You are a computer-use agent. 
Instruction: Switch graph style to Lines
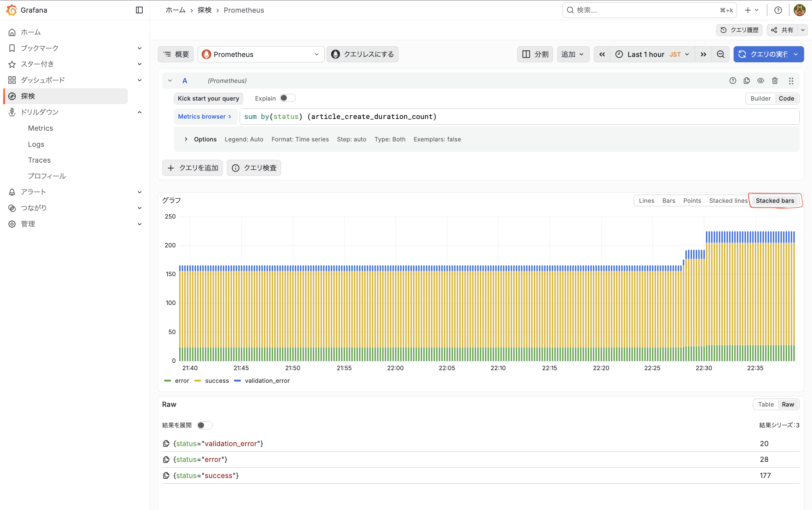click(646, 201)
